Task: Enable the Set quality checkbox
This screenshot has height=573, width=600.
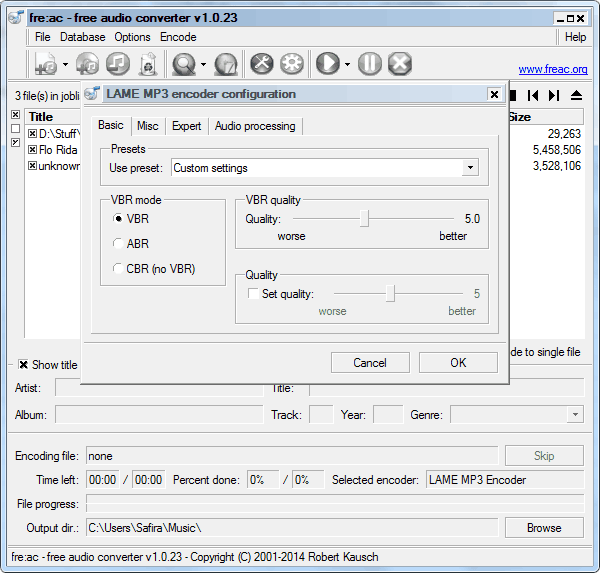Action: (x=253, y=294)
